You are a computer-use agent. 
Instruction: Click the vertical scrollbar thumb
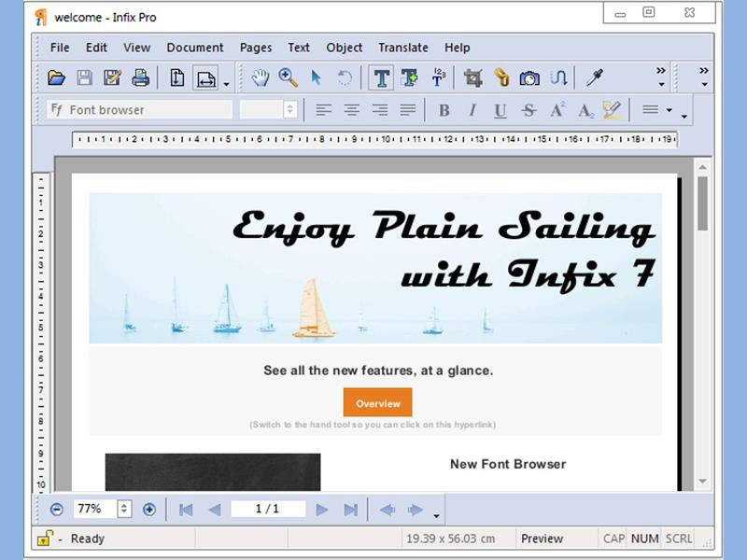point(702,203)
